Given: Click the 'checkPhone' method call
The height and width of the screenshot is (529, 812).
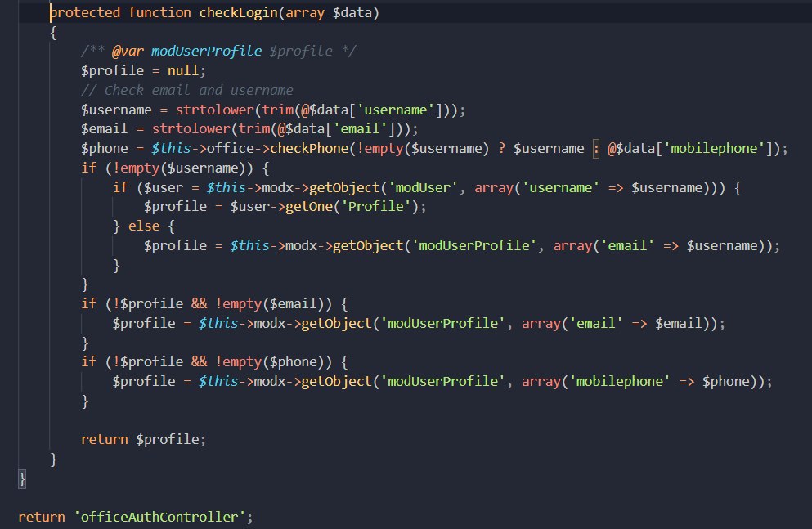Looking at the screenshot, I should pyautogui.click(x=309, y=148).
